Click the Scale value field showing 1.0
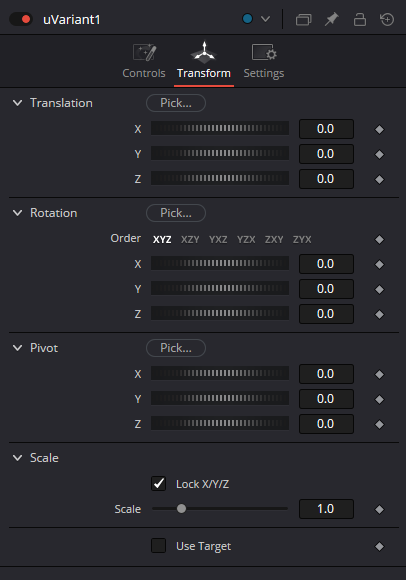Viewport: 406px width, 580px height. pos(326,509)
